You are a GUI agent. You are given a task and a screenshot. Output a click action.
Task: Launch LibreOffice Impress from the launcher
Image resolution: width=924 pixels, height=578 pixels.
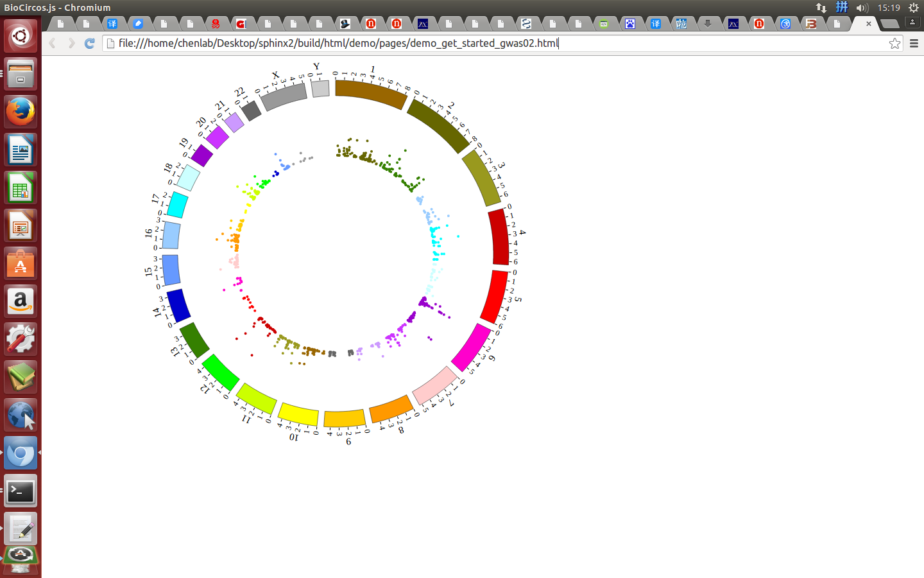[21, 225]
